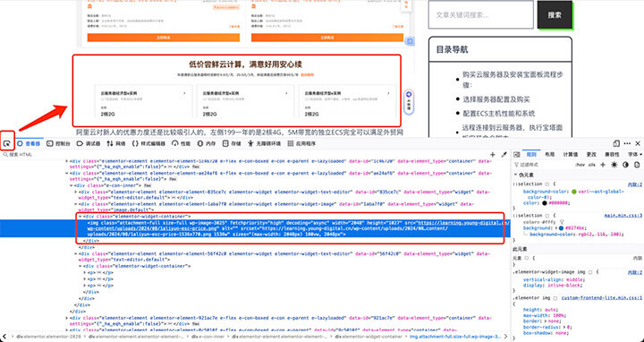Switch to the 控制台 console tab
This screenshot has height=342, width=644.
59,143
